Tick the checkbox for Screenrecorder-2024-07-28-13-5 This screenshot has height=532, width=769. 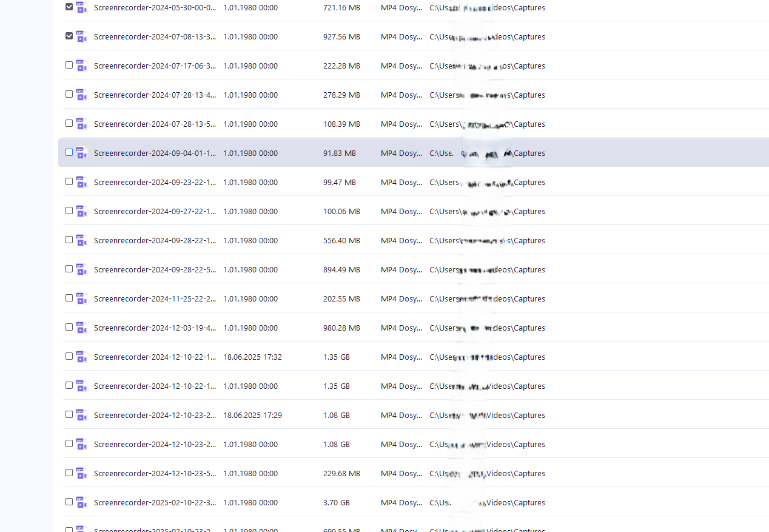pos(69,123)
